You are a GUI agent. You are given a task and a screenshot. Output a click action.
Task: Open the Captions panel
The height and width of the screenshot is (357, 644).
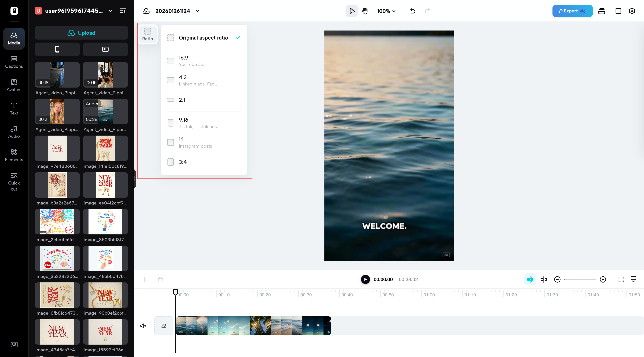point(14,62)
